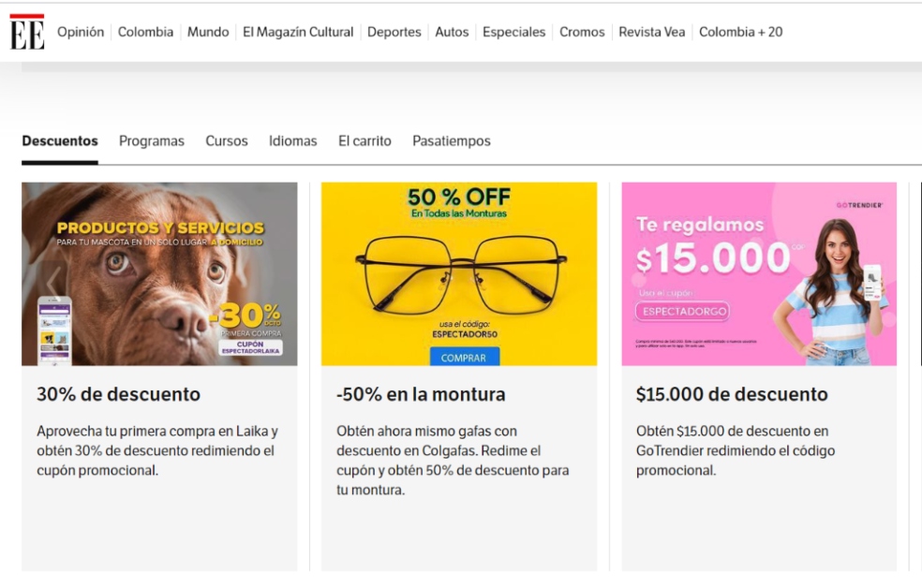Click the Colgafas promo description text

pos(453,460)
